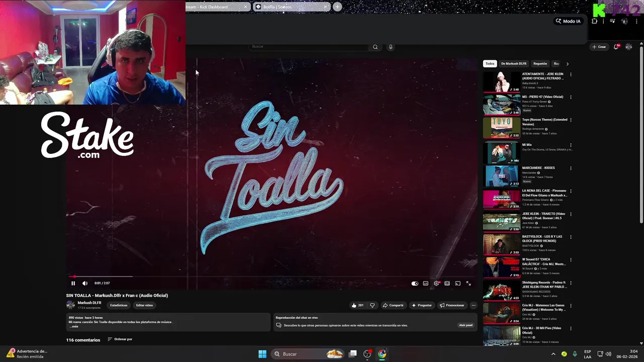Open the live chat panel with Abrir panel
This screenshot has height=362, width=644.
[x=465, y=325]
